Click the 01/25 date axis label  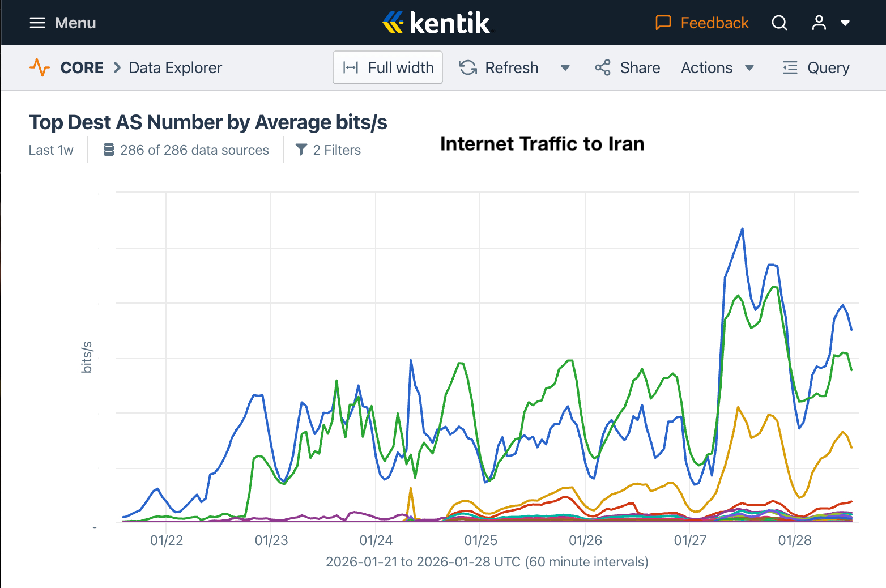click(480, 540)
